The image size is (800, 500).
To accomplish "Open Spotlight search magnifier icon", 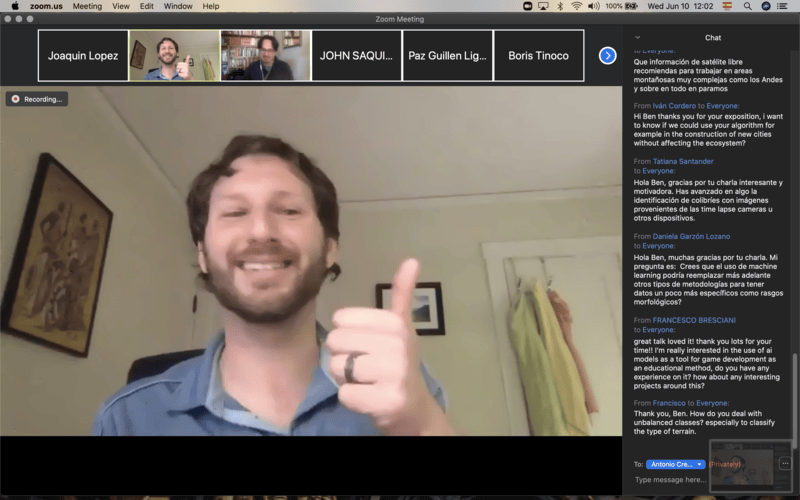I will [747, 6].
